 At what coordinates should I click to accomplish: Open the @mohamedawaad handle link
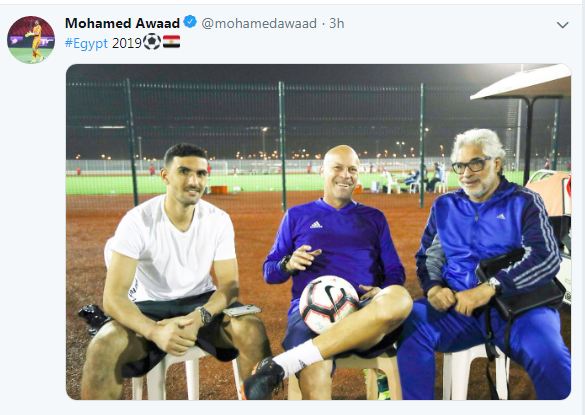[x=259, y=23]
